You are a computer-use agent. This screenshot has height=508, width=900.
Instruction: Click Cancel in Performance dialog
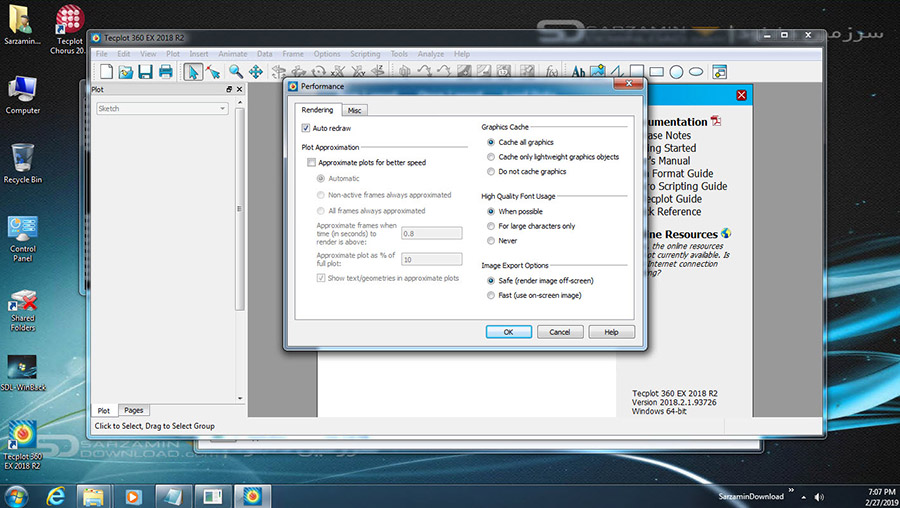tap(560, 332)
